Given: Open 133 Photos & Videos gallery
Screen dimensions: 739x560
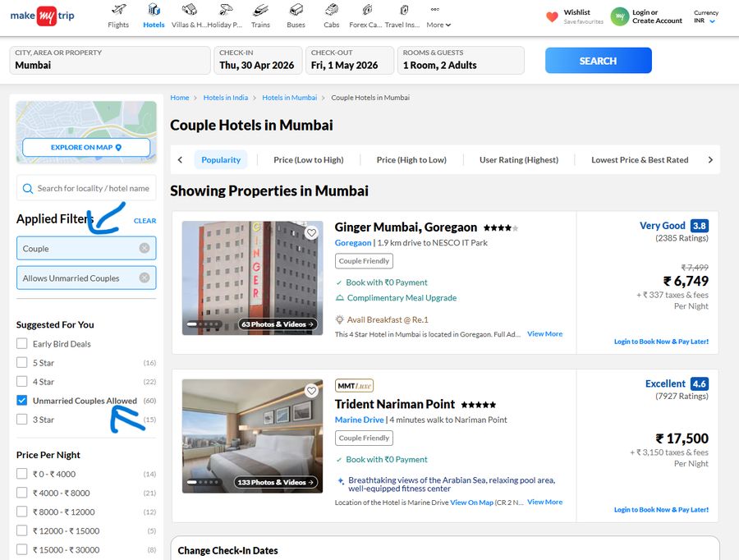Looking at the screenshot, I should click(x=276, y=482).
